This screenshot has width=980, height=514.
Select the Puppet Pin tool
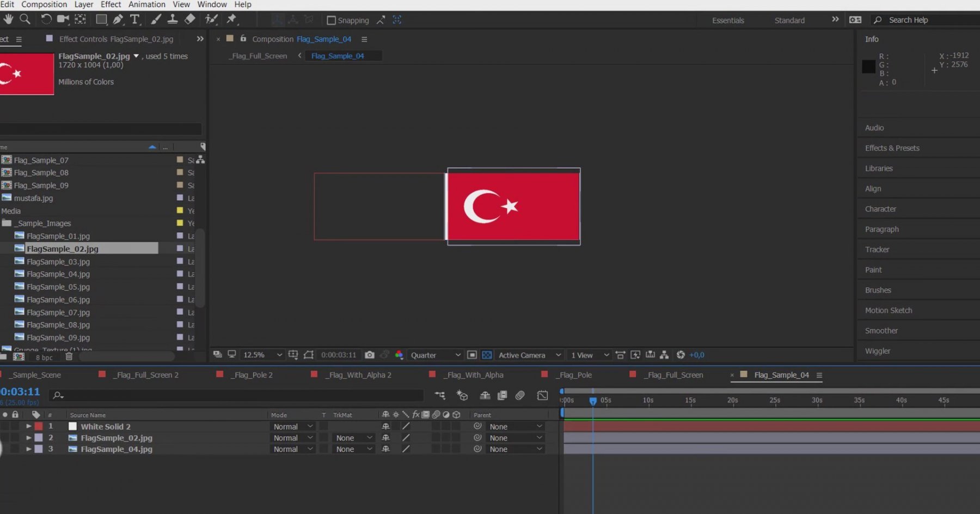(x=232, y=19)
